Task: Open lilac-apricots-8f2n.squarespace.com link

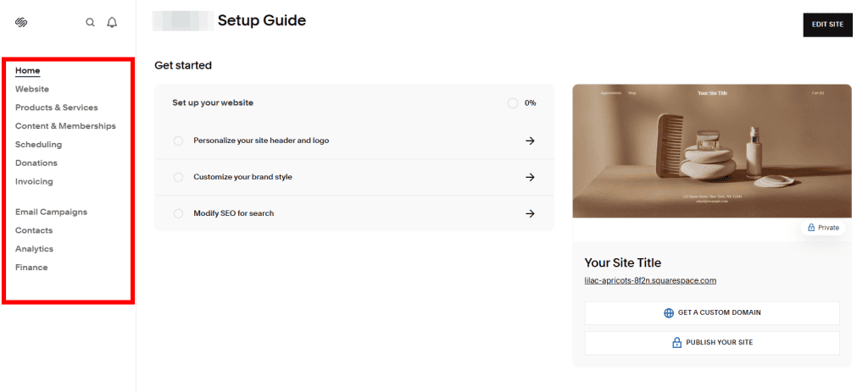Action: pos(650,281)
